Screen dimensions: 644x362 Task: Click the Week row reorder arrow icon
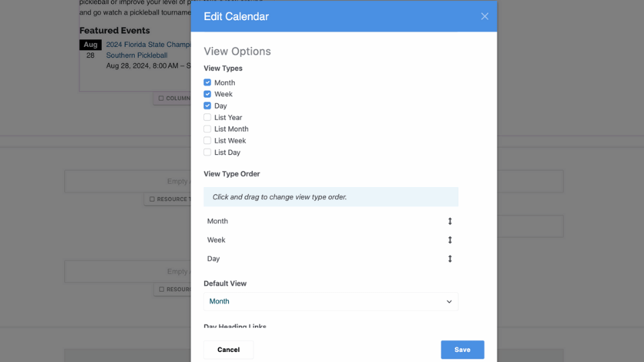(450, 240)
